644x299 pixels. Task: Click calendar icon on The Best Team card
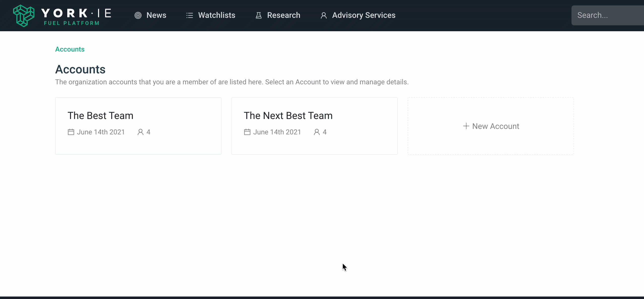pyautogui.click(x=71, y=132)
